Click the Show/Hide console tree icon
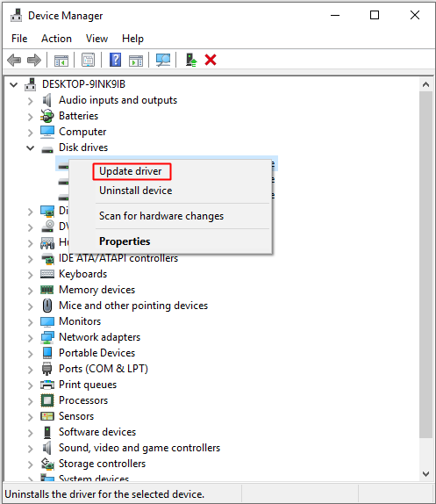Image resolution: width=436 pixels, height=504 pixels. pos(61,60)
